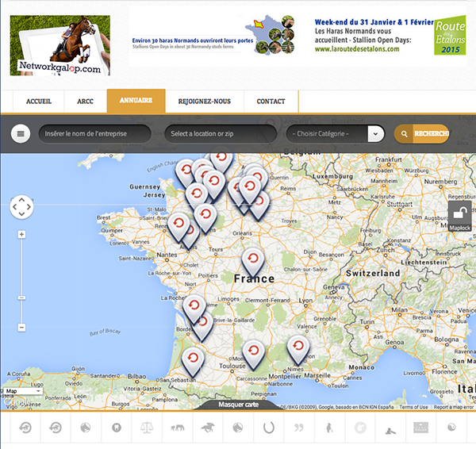476x449 pixels.
Task: Focus the Select a location or zip field
Action: coord(221,133)
